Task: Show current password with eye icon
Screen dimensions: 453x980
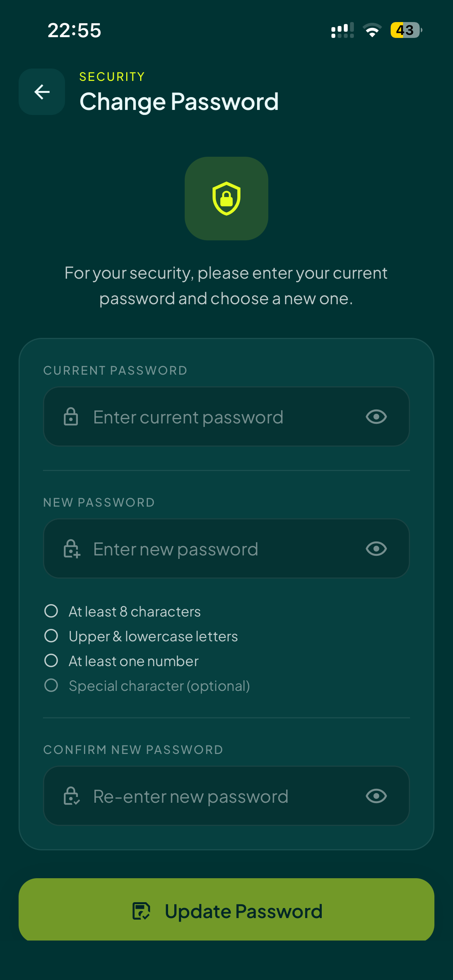Action: click(x=376, y=417)
